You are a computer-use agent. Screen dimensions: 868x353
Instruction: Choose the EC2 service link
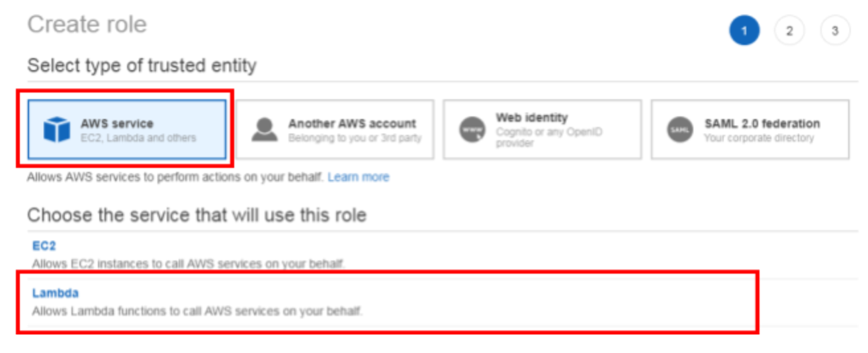(x=44, y=246)
